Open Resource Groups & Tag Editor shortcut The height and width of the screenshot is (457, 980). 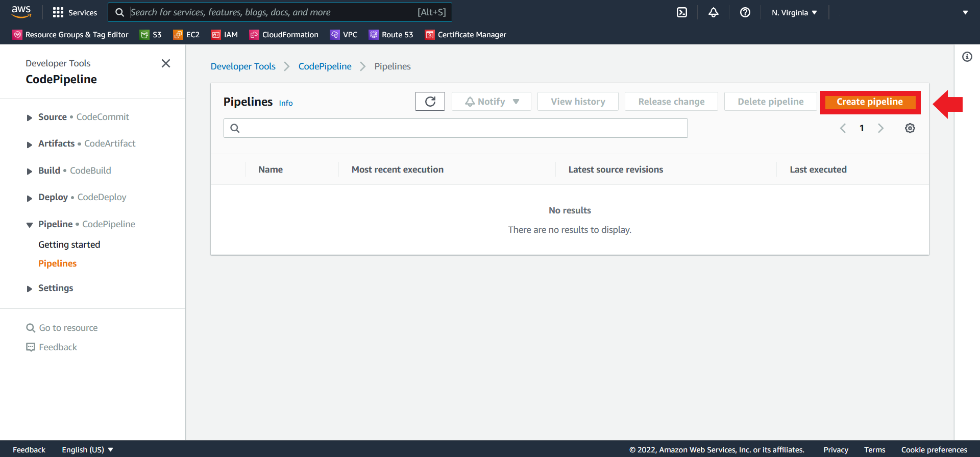pos(70,34)
